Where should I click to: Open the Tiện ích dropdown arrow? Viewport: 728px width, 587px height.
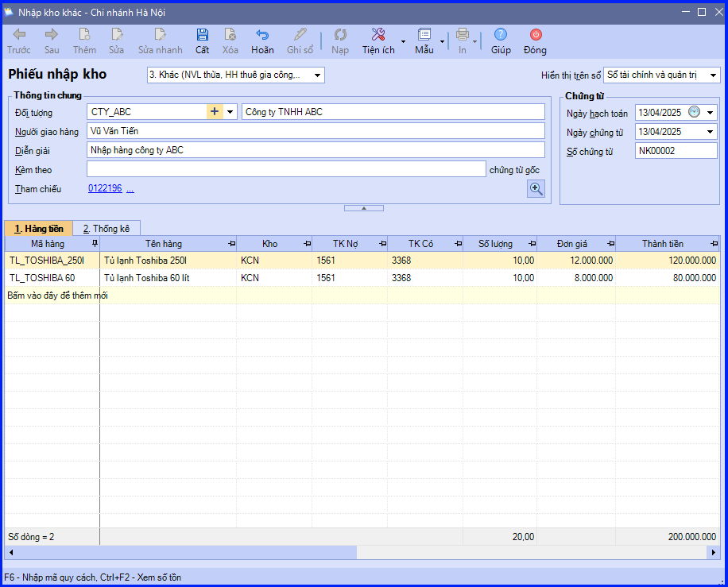(403, 42)
